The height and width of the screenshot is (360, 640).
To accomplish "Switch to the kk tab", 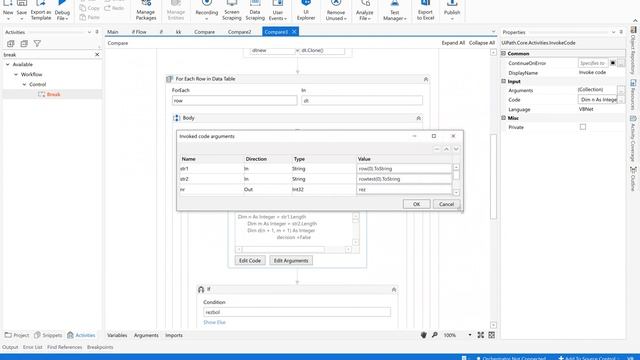I will pyautogui.click(x=178, y=32).
